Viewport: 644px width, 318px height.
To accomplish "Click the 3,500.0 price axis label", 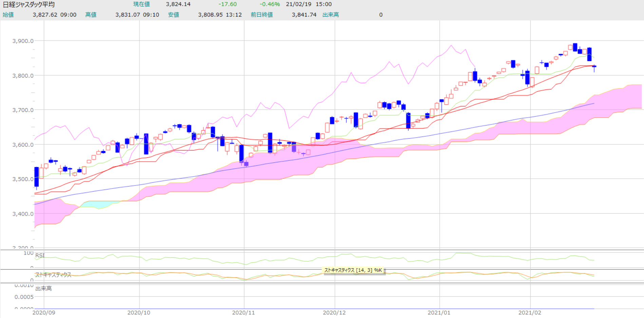I will (23, 179).
